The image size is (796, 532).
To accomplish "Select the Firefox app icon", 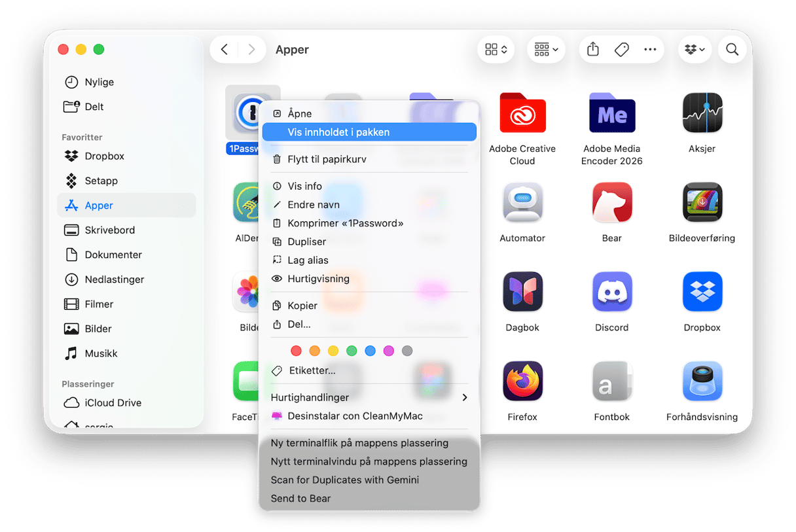I will point(522,381).
